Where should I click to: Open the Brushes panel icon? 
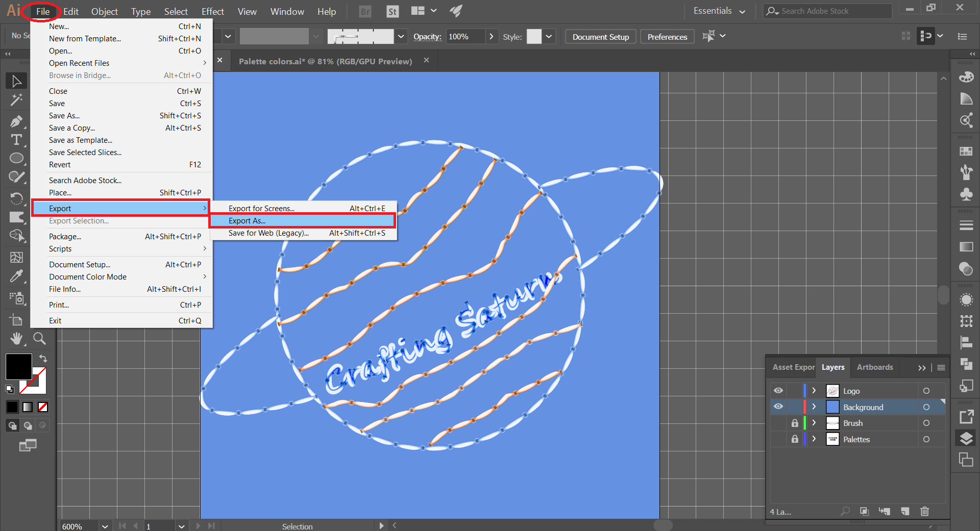tap(966, 172)
